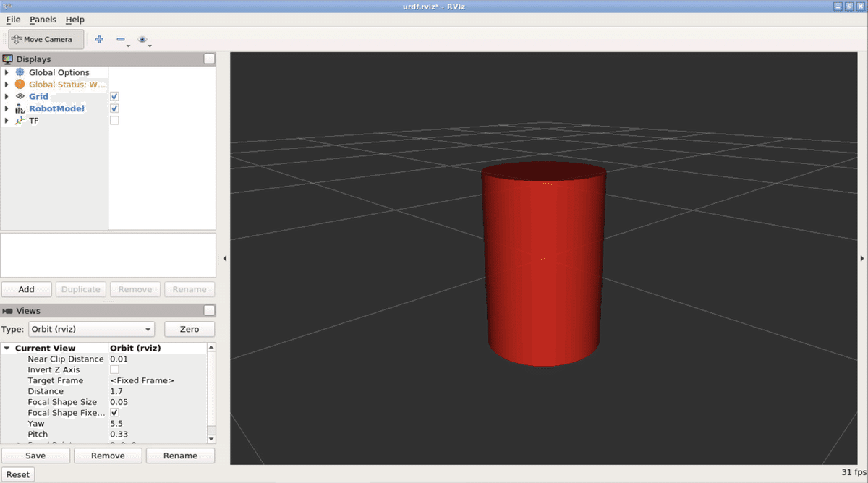Screen dimensions: 868x483
Task: Open the File menu
Action: pos(13,20)
